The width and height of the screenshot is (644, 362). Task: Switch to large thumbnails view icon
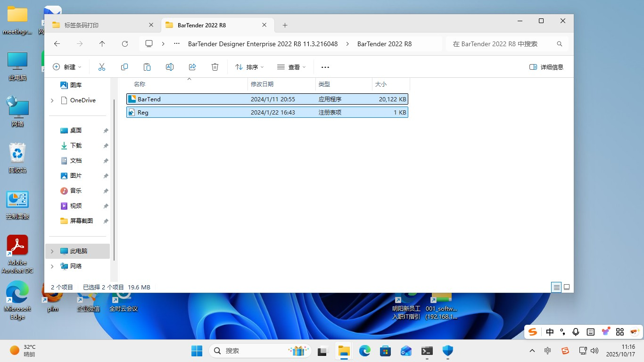coord(567,287)
